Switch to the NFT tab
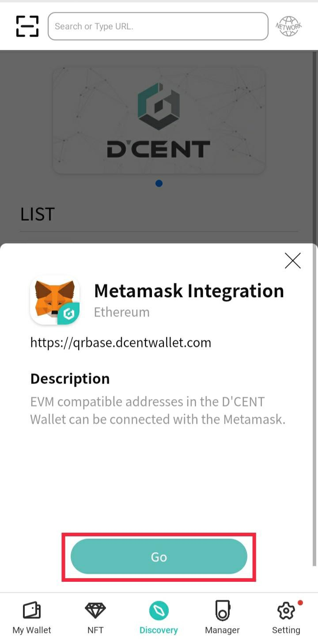This screenshot has width=318, height=644. point(95,618)
